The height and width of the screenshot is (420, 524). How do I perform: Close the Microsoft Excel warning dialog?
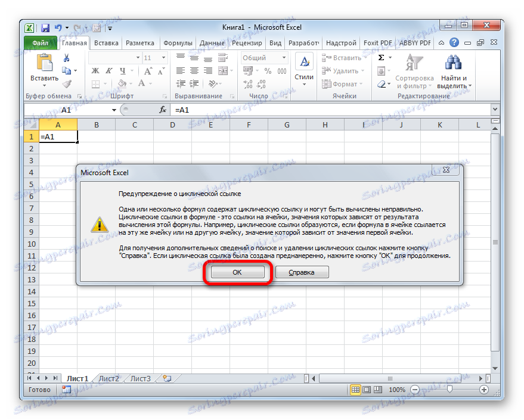(x=446, y=170)
